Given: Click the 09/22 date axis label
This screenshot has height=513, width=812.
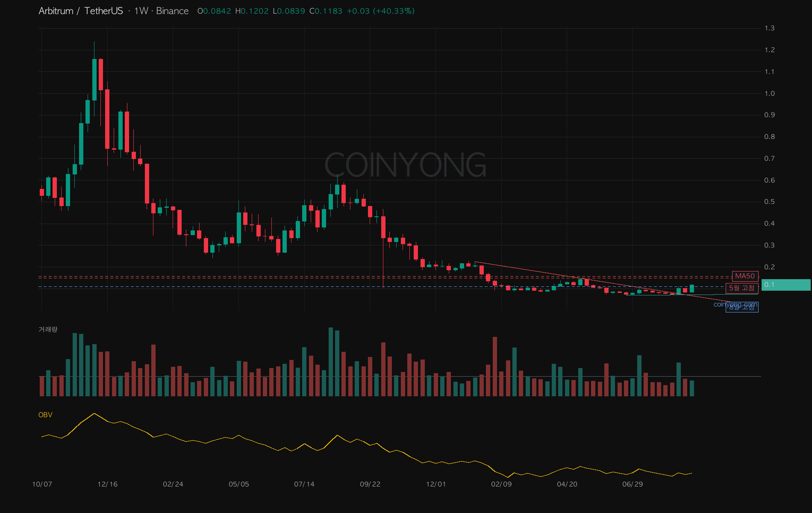Looking at the screenshot, I should [x=370, y=484].
